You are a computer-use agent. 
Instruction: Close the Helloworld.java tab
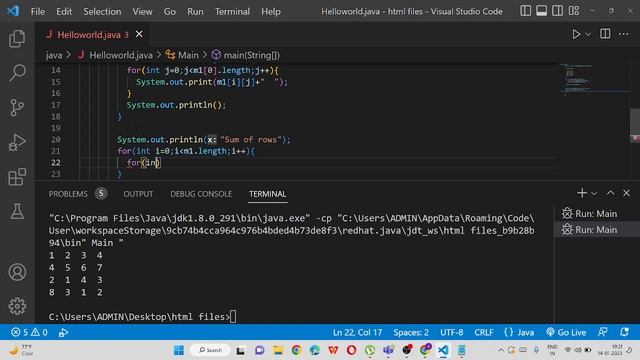coord(139,34)
